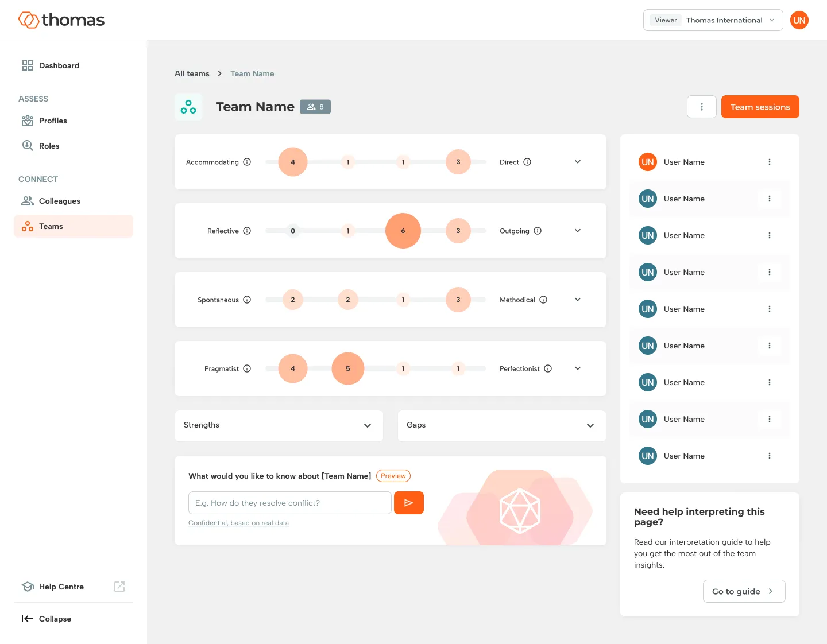Screen dimensions: 827x644
Task: Open Roles section
Action: click(x=74, y=146)
